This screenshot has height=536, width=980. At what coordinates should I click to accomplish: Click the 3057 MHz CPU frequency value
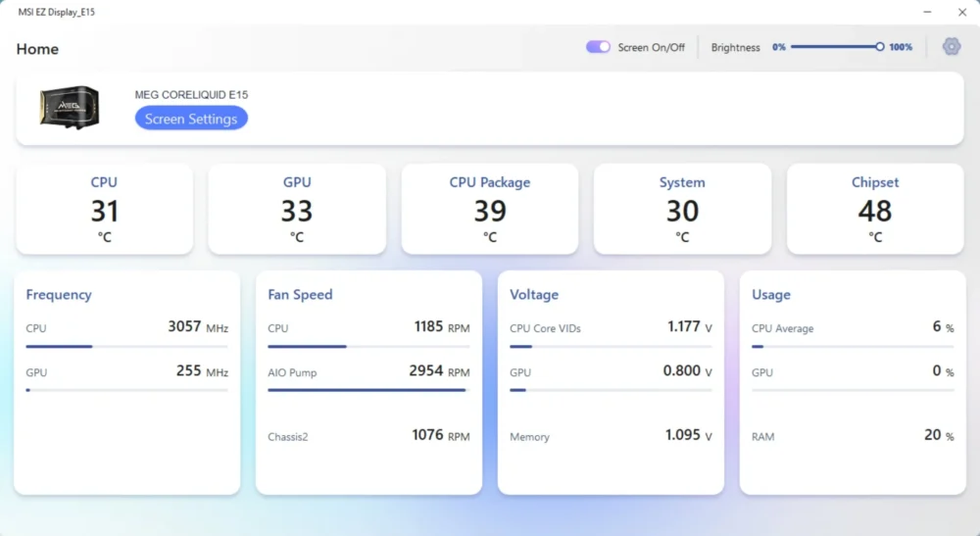(198, 326)
